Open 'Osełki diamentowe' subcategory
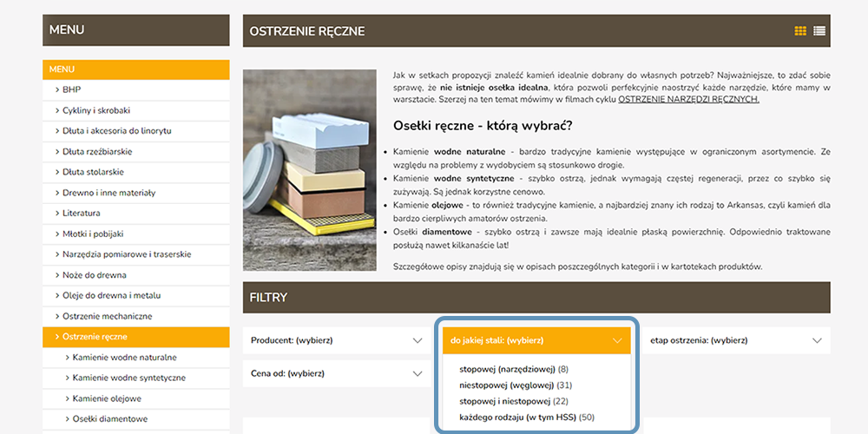 coord(110,419)
